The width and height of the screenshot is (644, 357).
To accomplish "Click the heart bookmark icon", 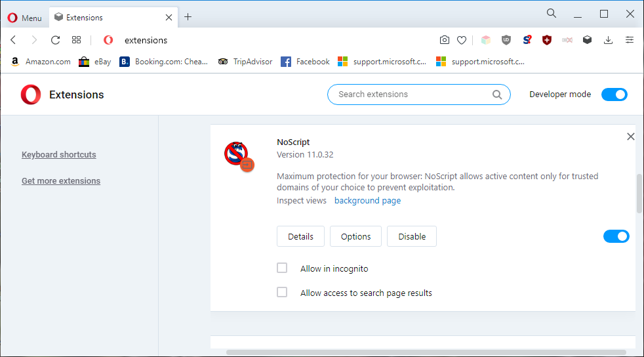I will pos(462,40).
